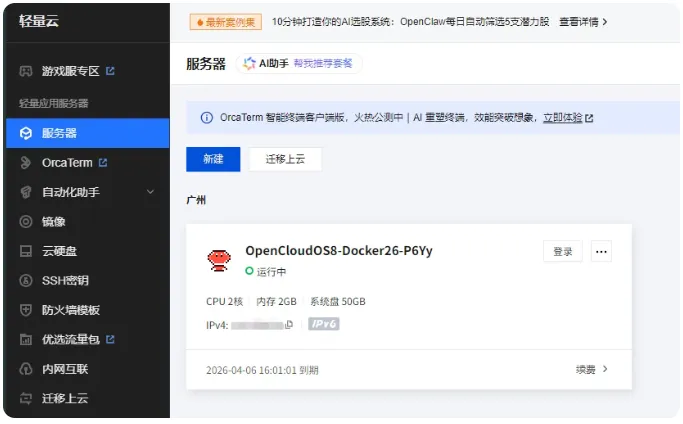Click external link icon after 立即体验
This screenshot has height=424, width=683.
(x=589, y=118)
